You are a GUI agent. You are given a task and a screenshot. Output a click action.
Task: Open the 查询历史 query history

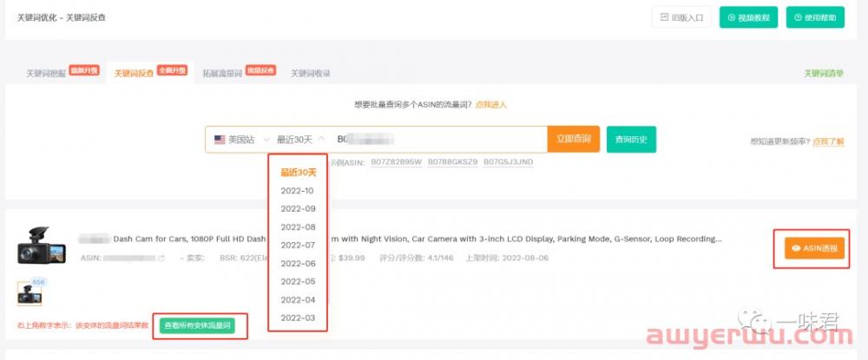[632, 140]
